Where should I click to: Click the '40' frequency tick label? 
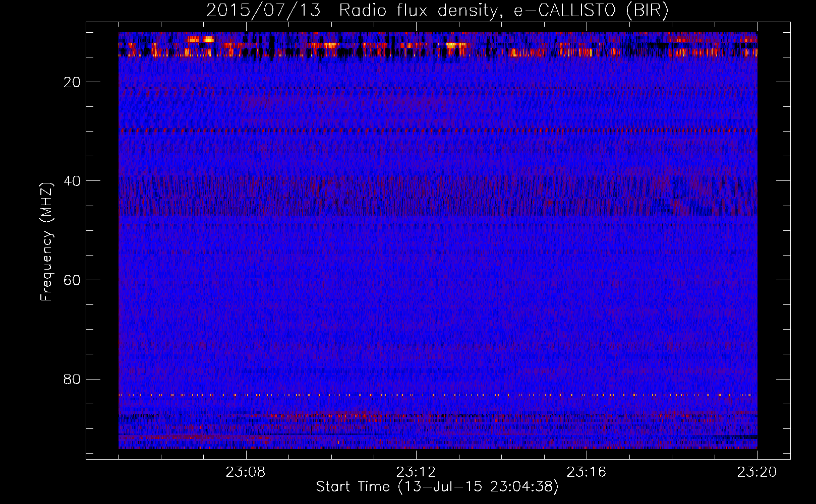[72, 181]
